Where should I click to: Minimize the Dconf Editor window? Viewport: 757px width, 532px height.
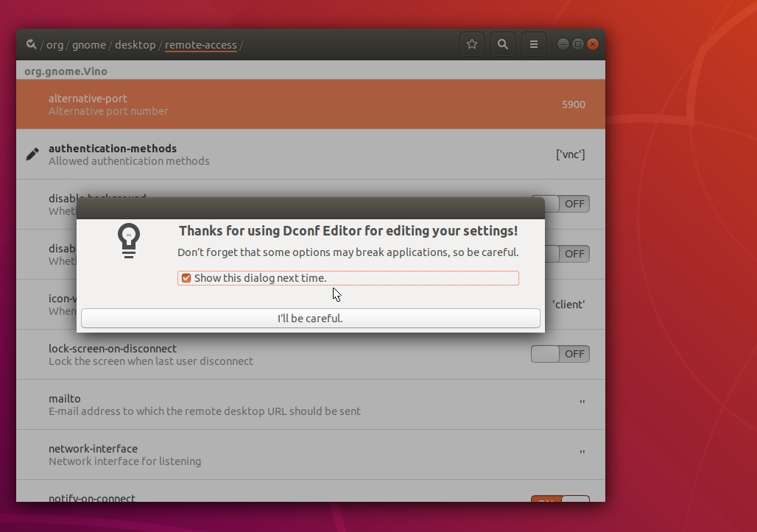click(x=563, y=44)
